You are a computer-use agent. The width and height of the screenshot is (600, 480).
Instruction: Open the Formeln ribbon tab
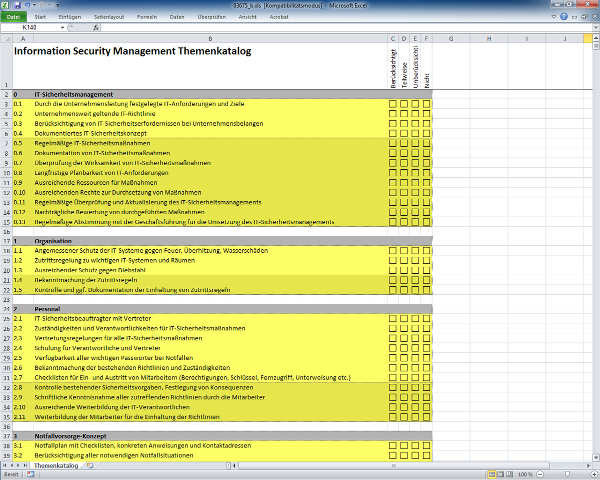coord(147,17)
